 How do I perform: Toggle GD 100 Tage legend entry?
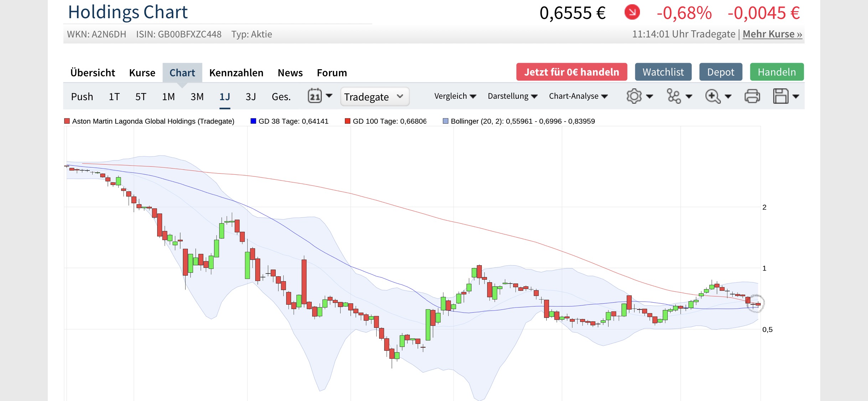[389, 121]
